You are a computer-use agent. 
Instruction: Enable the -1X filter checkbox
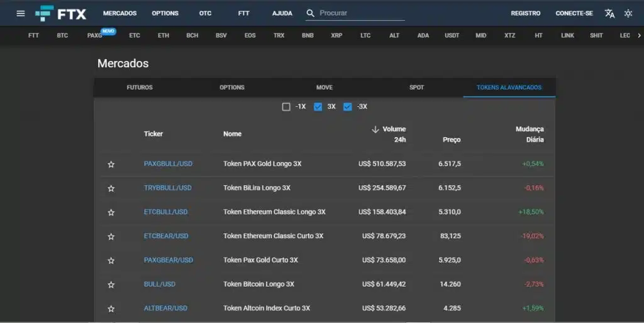[286, 107]
